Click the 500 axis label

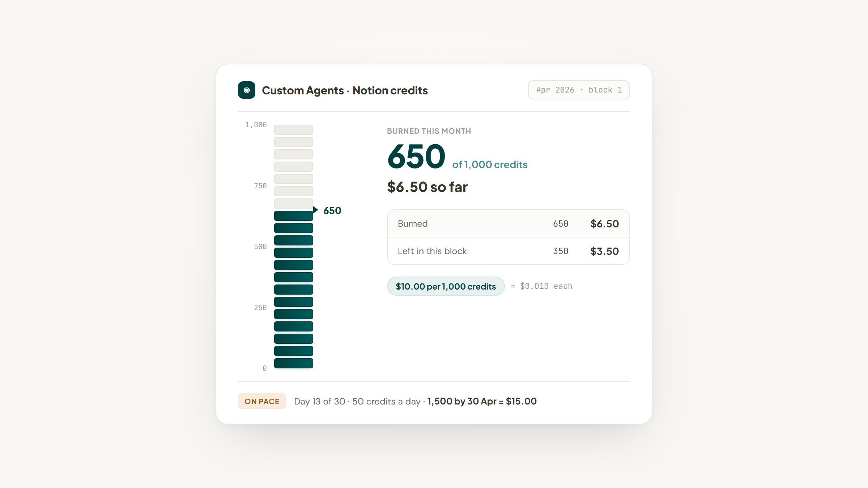260,247
